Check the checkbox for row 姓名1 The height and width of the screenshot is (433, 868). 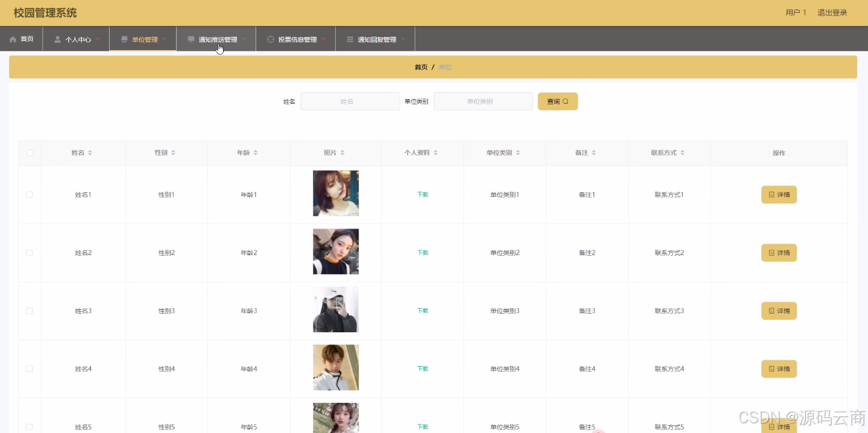pos(30,195)
